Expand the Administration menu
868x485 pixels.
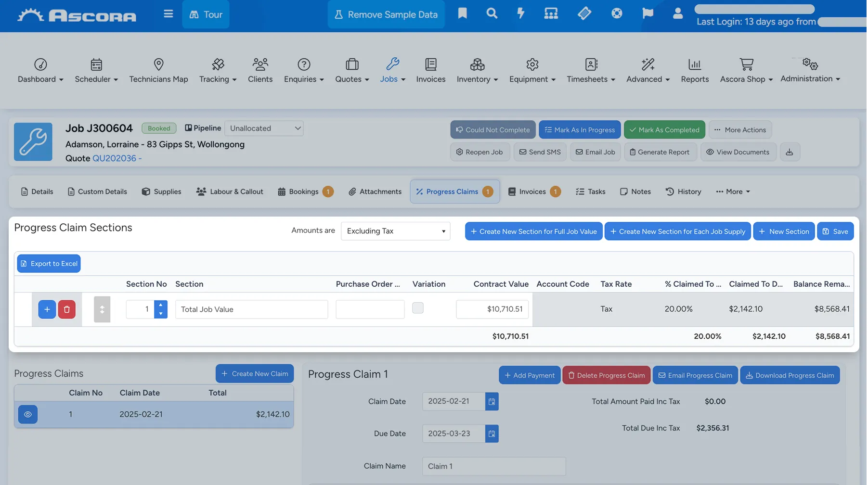click(810, 70)
